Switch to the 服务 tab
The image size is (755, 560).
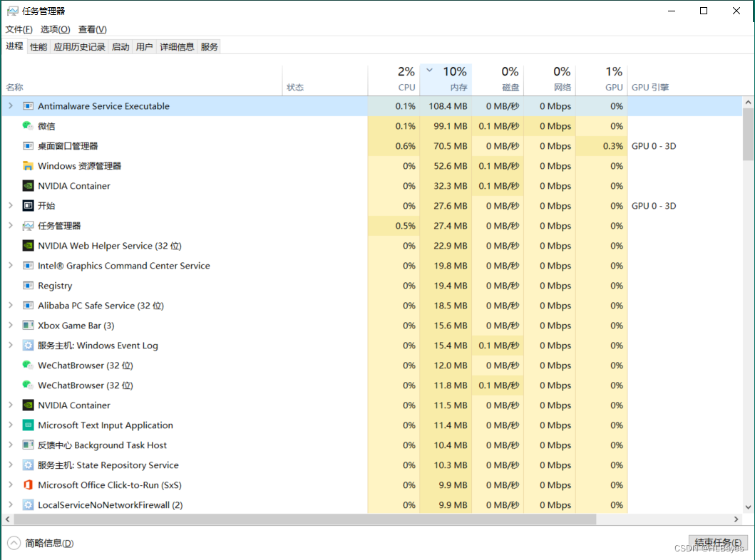210,47
